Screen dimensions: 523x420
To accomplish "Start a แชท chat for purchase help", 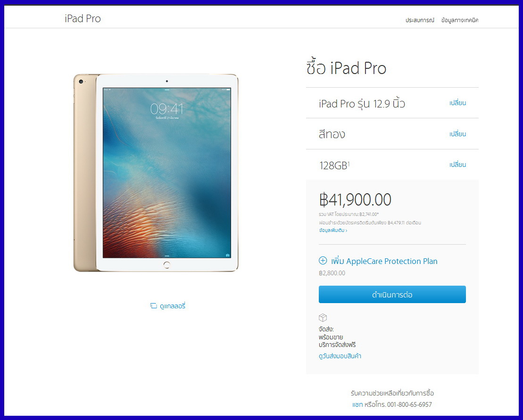I will coord(357,404).
